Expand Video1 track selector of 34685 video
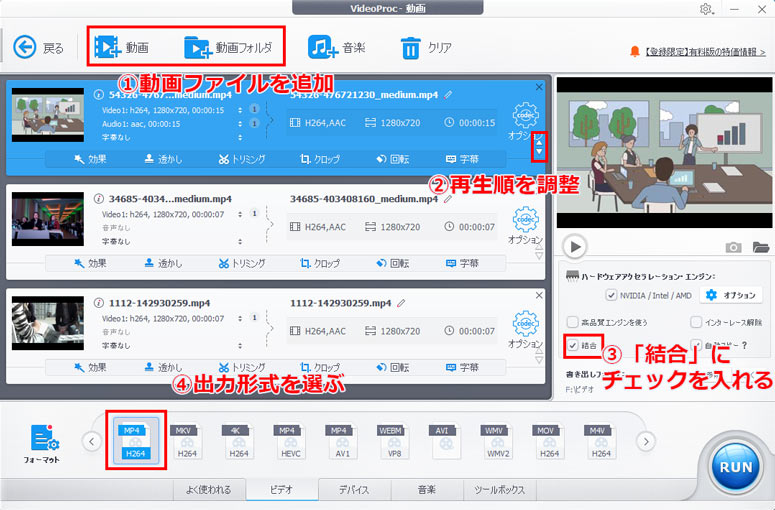This screenshot has height=510, width=775. pos(240,214)
